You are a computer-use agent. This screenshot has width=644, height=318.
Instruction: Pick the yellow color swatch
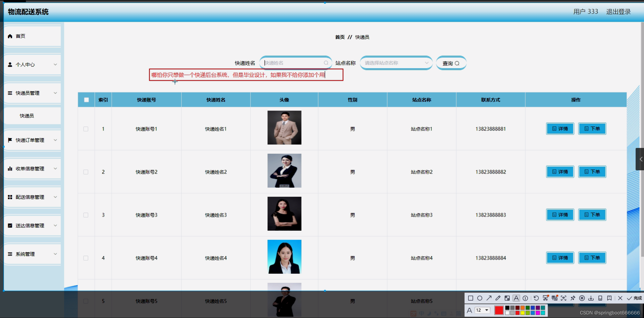pyautogui.click(x=522, y=313)
